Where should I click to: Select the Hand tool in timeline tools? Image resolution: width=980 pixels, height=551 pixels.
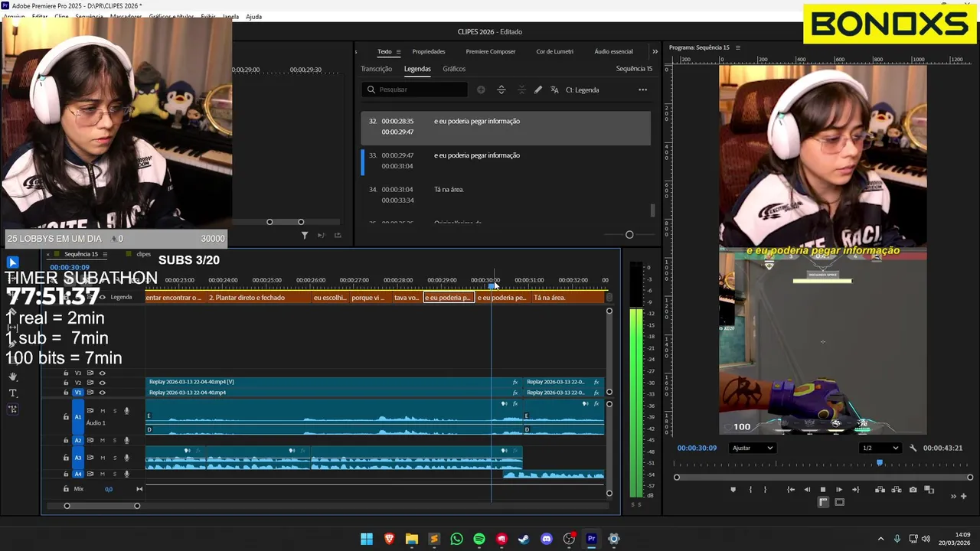tap(13, 377)
